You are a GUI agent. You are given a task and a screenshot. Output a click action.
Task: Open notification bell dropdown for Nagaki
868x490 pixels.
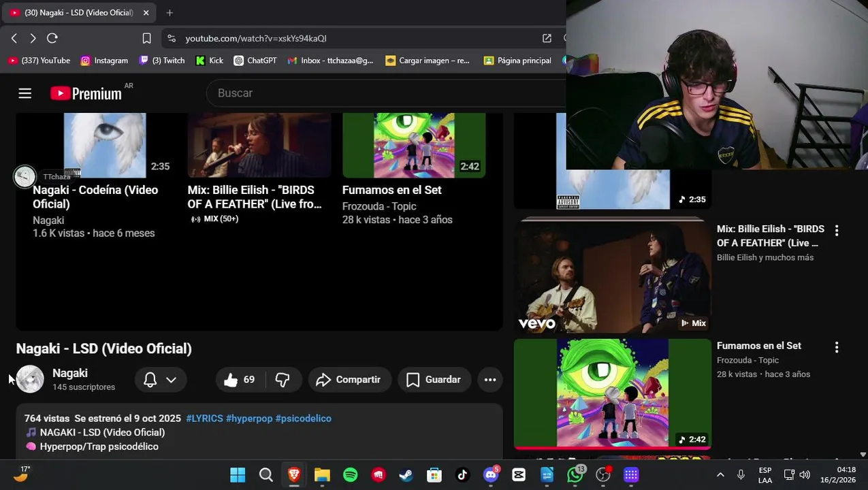161,380
